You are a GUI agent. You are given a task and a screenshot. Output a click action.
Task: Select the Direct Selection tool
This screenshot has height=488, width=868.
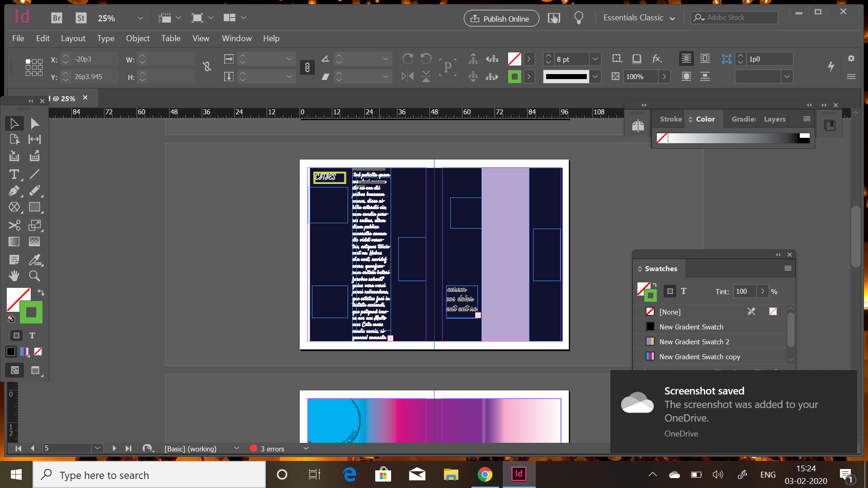coord(34,123)
